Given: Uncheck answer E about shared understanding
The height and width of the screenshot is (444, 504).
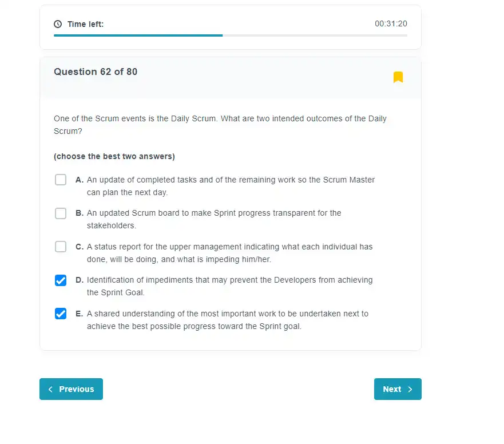Looking at the screenshot, I should click(x=61, y=314).
